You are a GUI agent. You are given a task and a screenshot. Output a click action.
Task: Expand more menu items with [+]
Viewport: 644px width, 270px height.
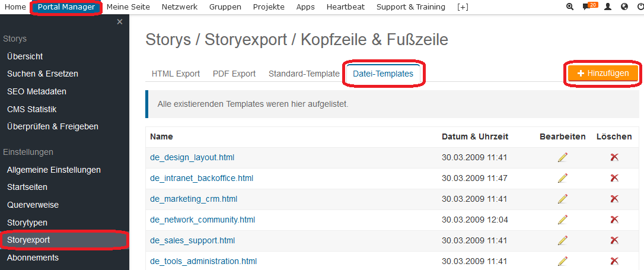pyautogui.click(x=463, y=7)
